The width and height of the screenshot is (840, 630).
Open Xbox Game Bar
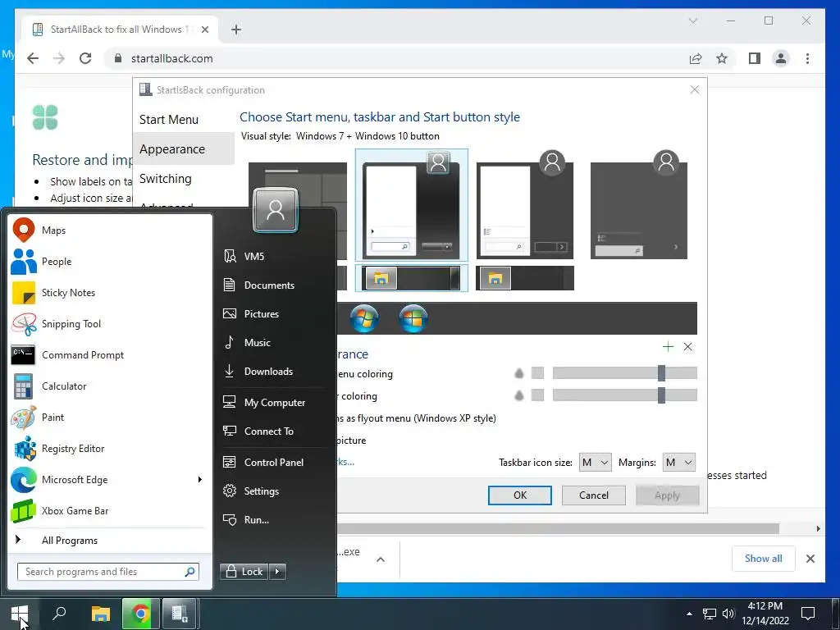tap(110, 510)
